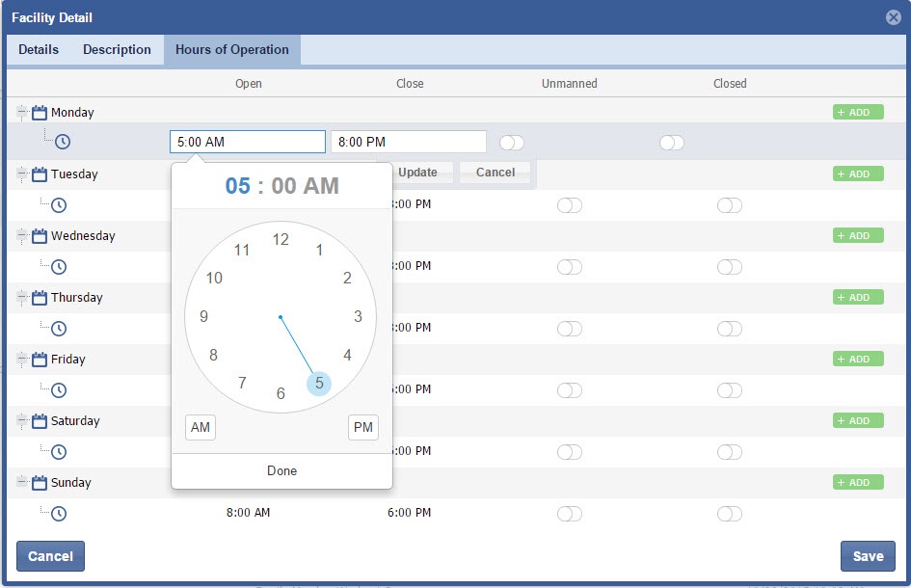
Task: Toggle Closed switch for Monday
Action: [672, 143]
